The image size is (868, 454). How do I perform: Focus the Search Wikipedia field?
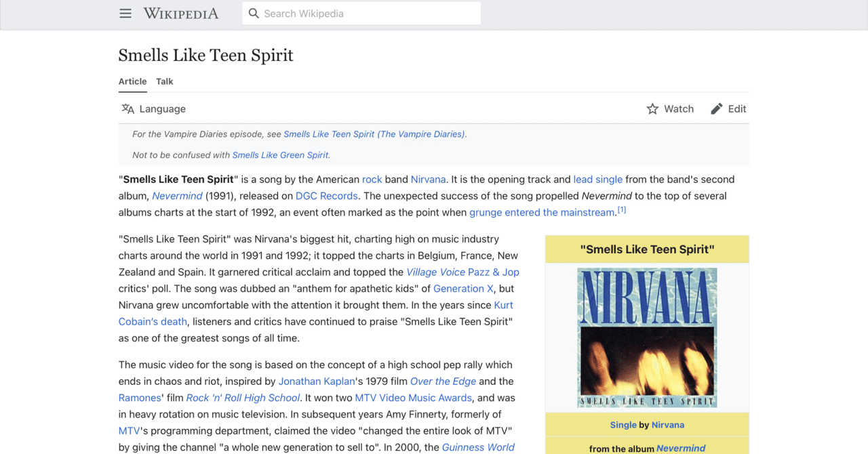pos(361,14)
